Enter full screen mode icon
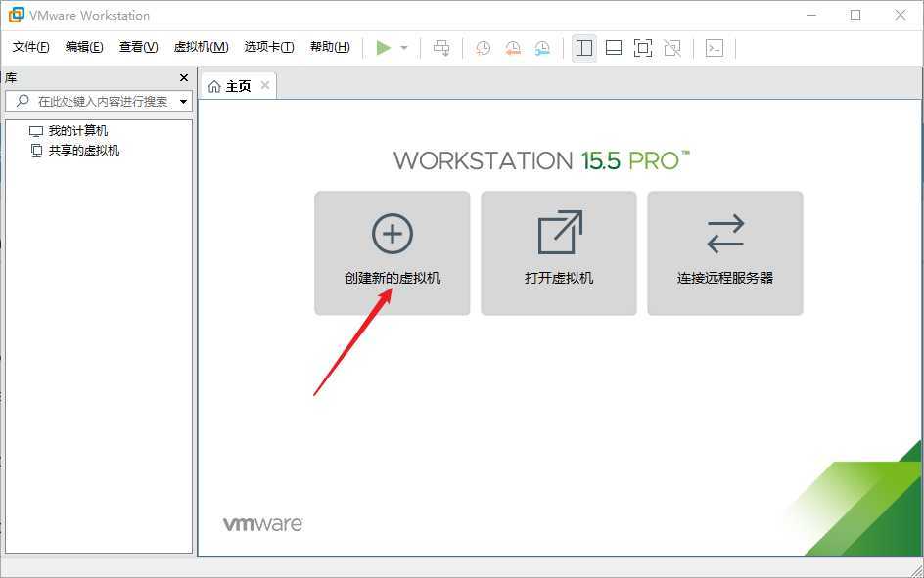This screenshot has height=578, width=924. pyautogui.click(x=643, y=48)
